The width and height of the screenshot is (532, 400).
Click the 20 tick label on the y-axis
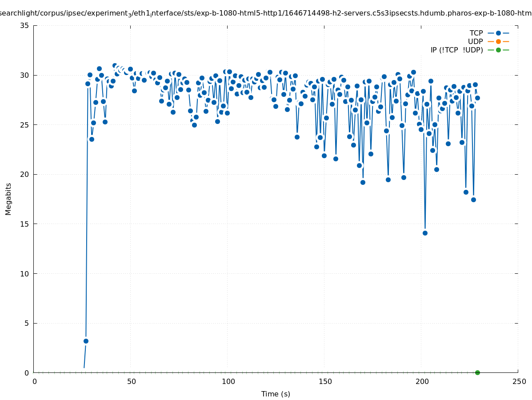[x=24, y=174]
